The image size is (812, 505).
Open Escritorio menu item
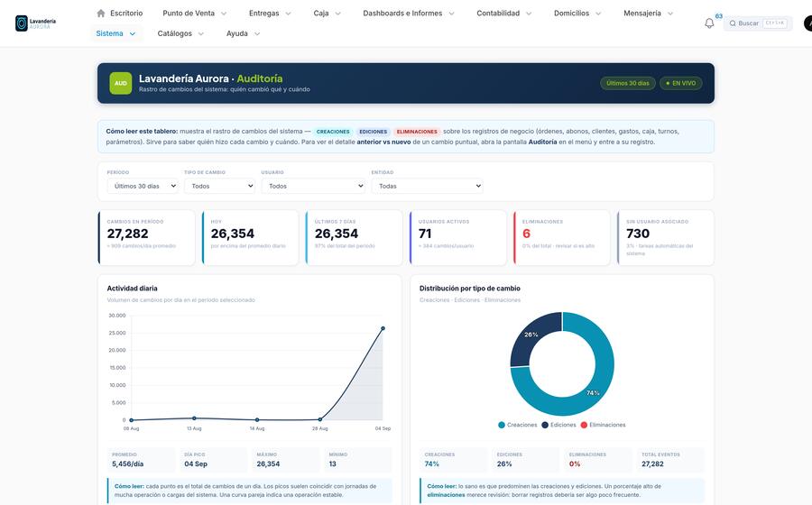pos(120,13)
